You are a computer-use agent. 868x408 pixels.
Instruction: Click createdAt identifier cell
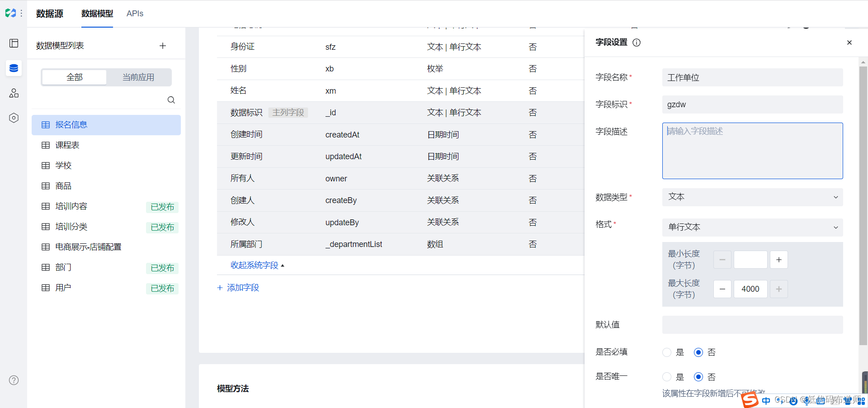point(342,135)
